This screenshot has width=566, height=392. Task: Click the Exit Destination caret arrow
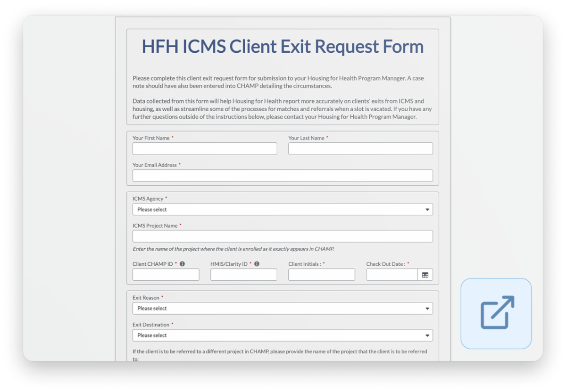427,335
